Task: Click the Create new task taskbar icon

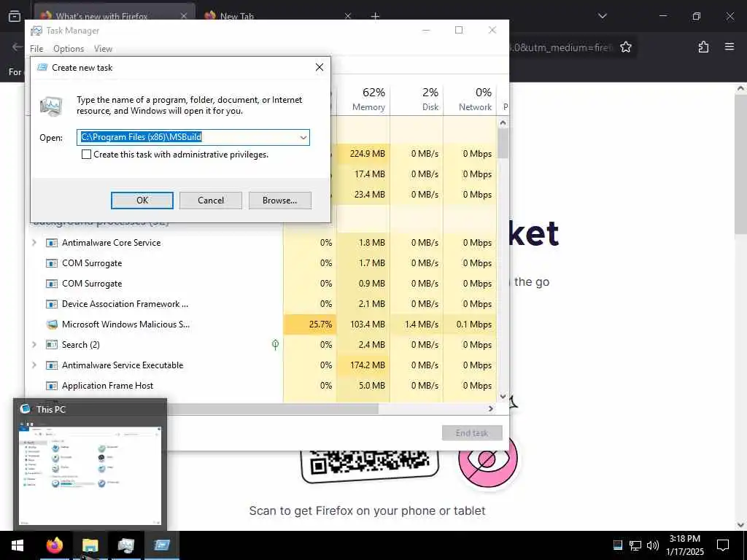Action: (x=161, y=545)
